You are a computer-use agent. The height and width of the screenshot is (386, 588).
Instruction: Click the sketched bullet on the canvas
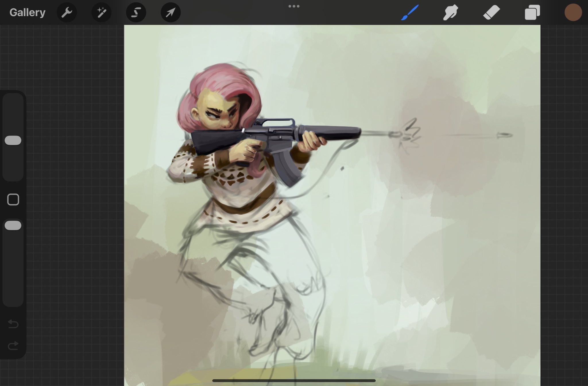pyautogui.click(x=504, y=135)
